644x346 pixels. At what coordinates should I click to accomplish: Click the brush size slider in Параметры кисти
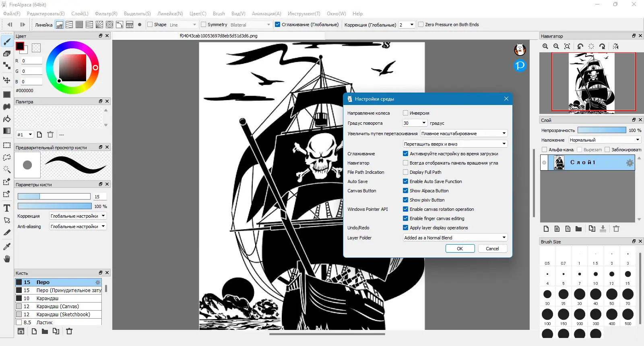tap(54, 196)
